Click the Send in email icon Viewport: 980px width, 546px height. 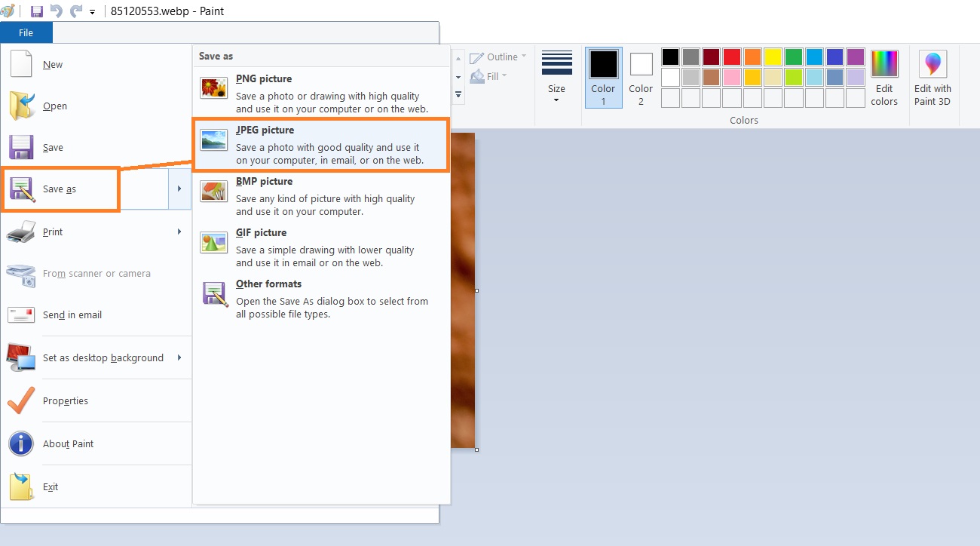tap(20, 314)
